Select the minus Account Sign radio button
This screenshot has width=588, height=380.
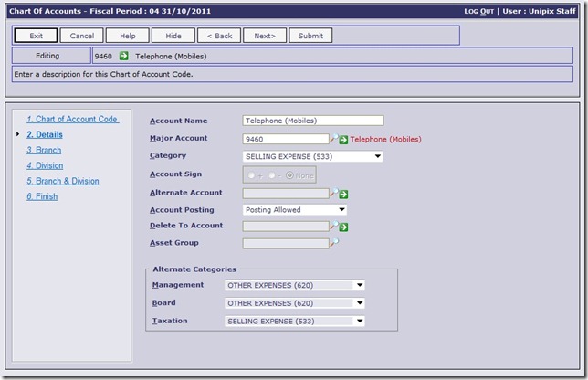pos(271,174)
